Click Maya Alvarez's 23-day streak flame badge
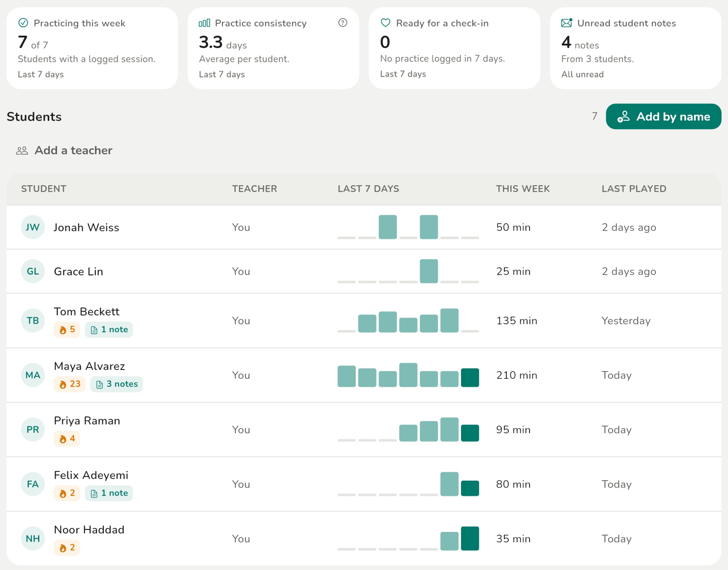The width and height of the screenshot is (728, 570). pos(70,384)
